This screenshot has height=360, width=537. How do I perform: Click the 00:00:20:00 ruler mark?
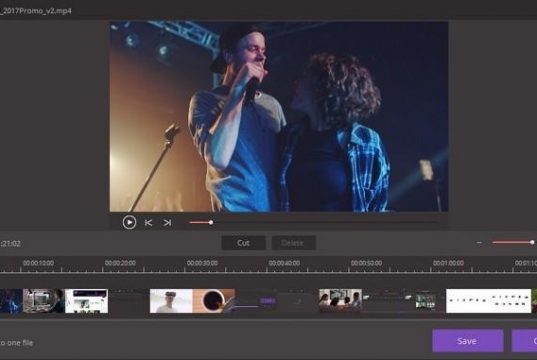(120, 263)
